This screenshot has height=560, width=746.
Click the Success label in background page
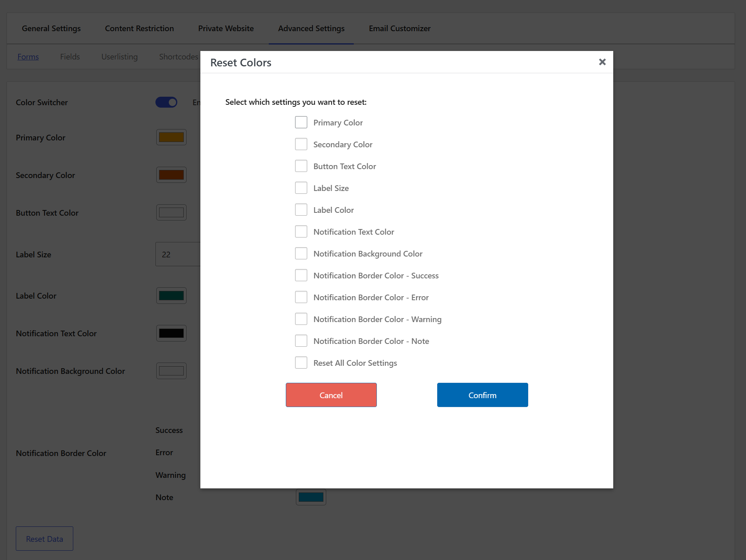tap(169, 430)
